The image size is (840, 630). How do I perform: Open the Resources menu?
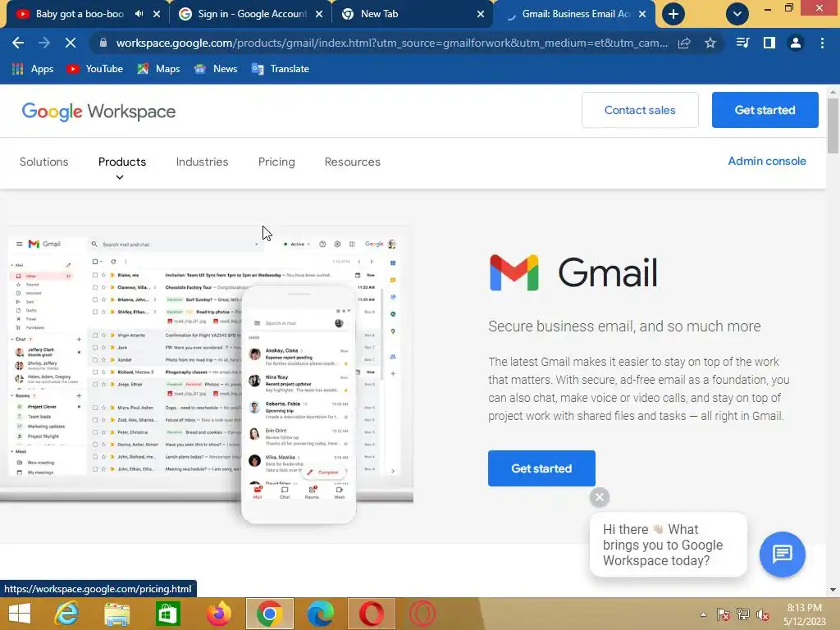(x=353, y=162)
